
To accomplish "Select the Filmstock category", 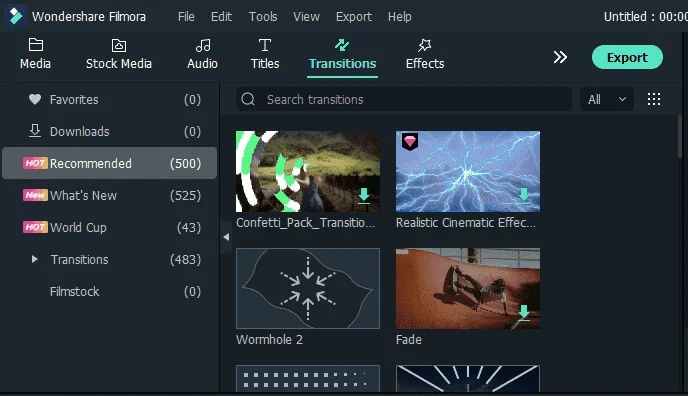I will click(x=110, y=291).
